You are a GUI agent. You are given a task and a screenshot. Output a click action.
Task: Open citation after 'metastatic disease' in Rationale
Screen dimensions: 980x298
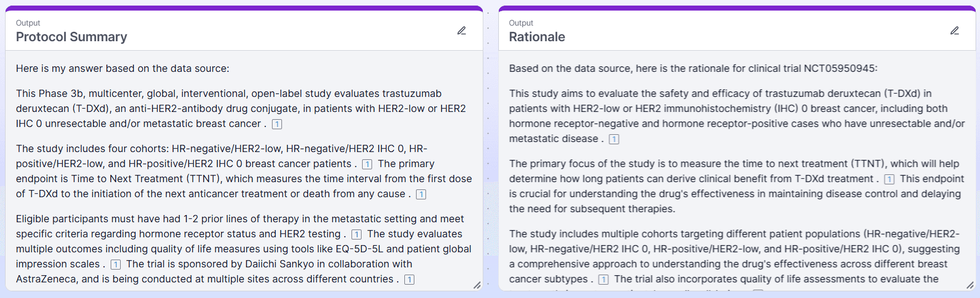614,139
